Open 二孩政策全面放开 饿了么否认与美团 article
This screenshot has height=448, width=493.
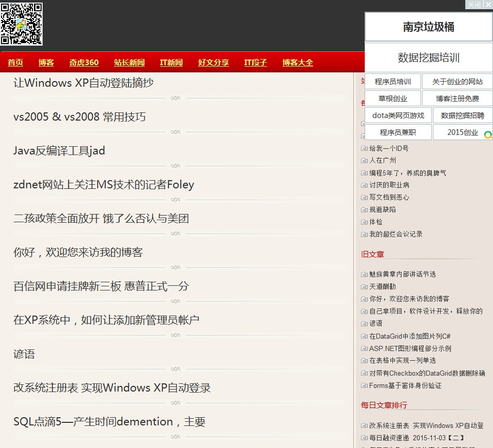(101, 219)
